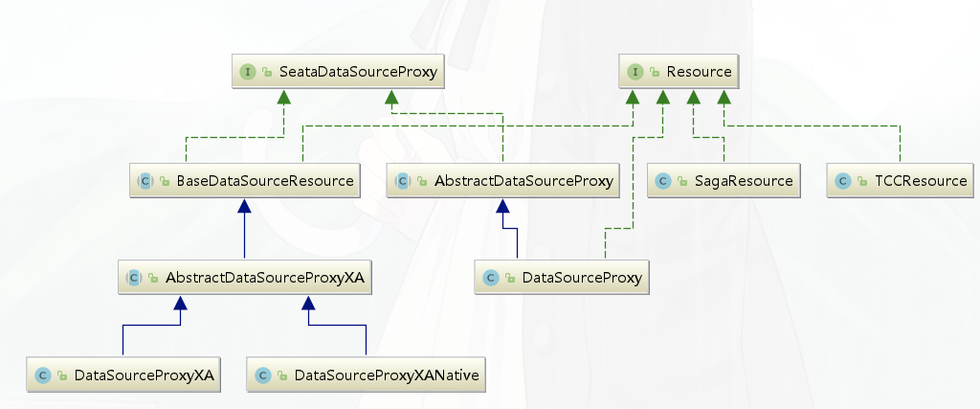Click the SagaResource label text
This screenshot has height=409, width=980.
point(744,181)
